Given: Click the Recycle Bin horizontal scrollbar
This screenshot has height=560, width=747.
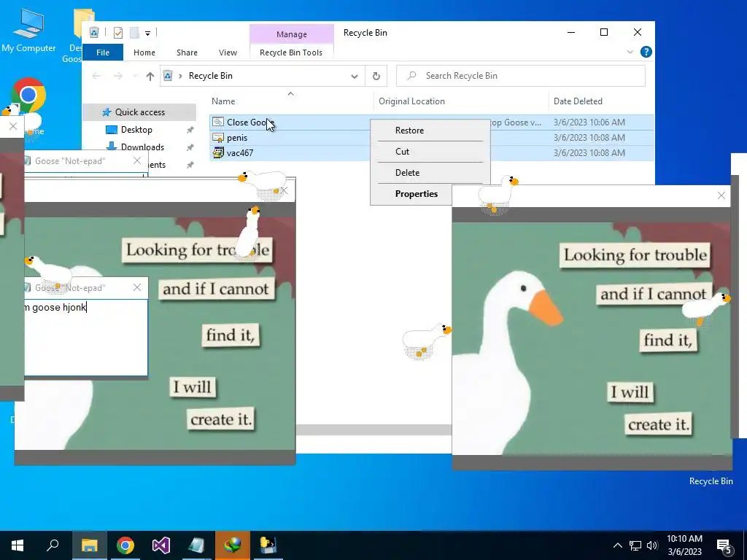Looking at the screenshot, I should [x=373, y=429].
